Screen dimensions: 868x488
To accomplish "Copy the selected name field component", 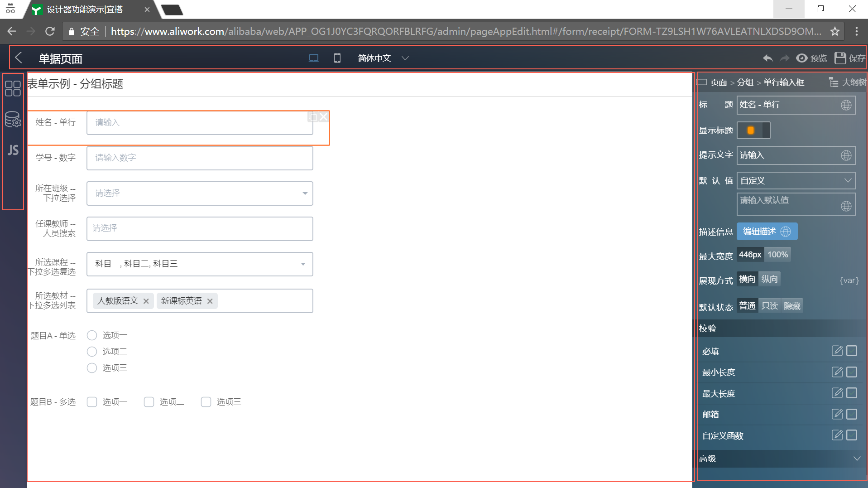I will 312,117.
